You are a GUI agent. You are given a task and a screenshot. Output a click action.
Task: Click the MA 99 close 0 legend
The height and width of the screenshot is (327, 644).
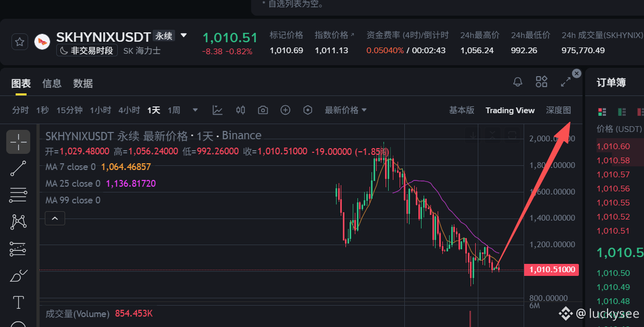73,200
